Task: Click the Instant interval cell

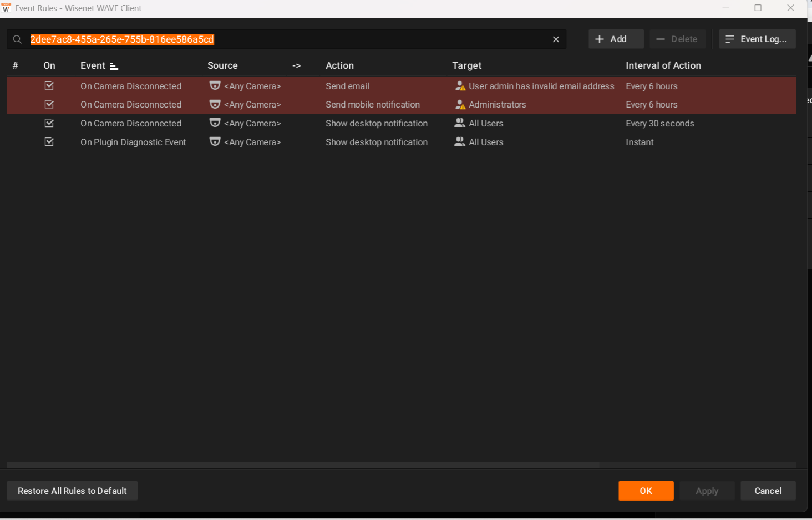Action: [x=640, y=142]
